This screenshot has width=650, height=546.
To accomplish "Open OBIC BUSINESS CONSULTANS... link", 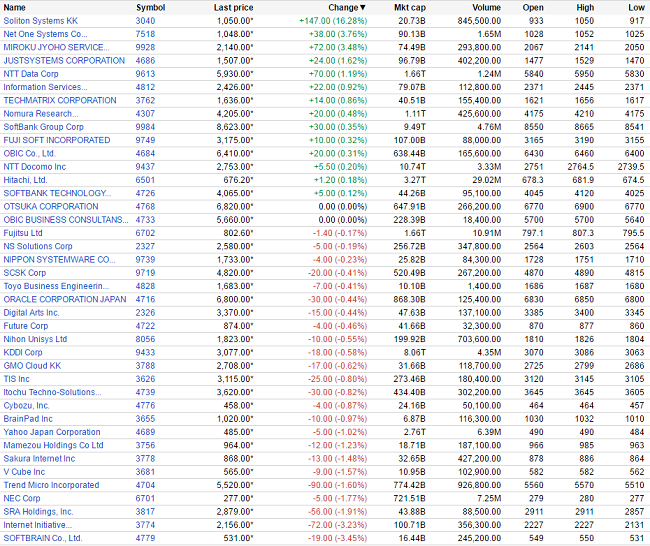I will [x=66, y=220].
